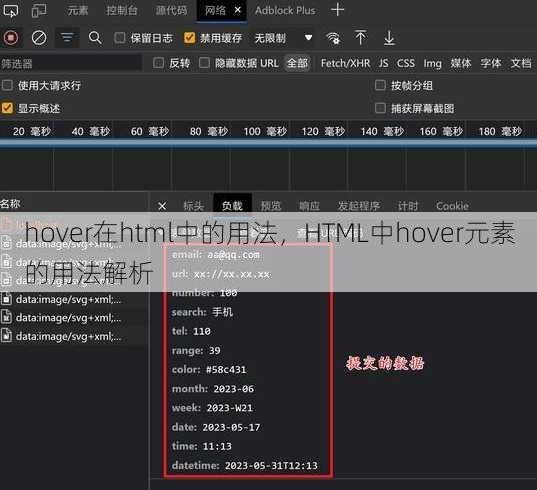Click the datetime: 2023-05-31T12:13 entry

coord(245,465)
